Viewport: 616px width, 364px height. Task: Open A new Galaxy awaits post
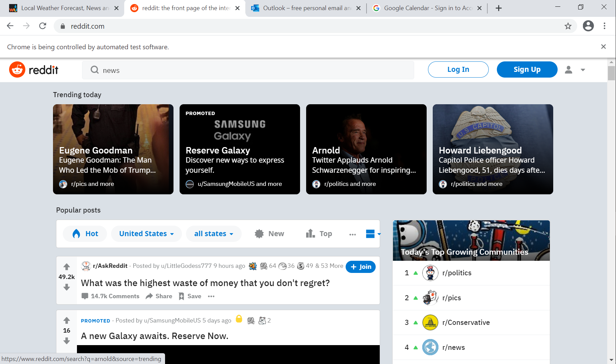pyautogui.click(x=155, y=336)
